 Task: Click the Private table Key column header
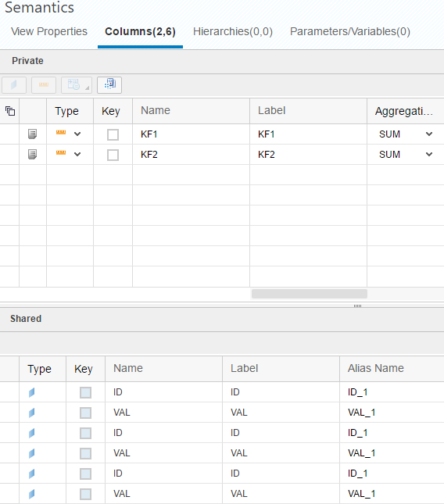[x=113, y=111]
